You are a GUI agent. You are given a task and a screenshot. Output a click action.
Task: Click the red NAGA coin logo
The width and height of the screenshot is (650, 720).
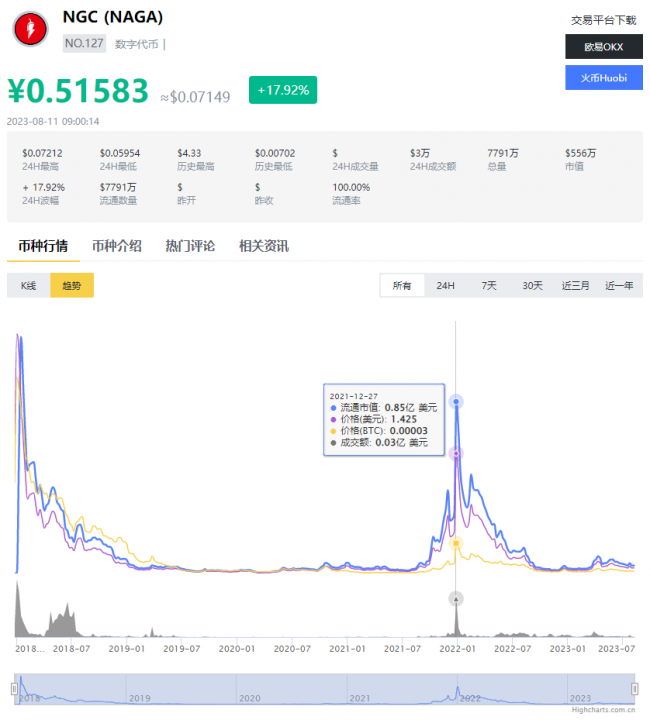pyautogui.click(x=30, y=28)
